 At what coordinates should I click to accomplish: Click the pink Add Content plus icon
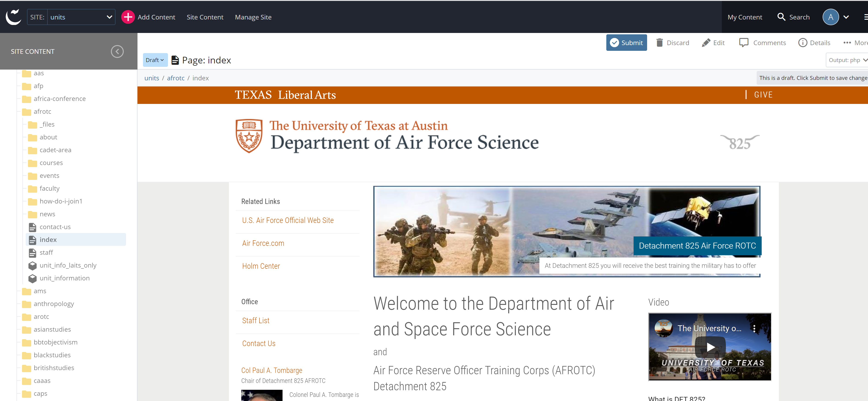128,17
